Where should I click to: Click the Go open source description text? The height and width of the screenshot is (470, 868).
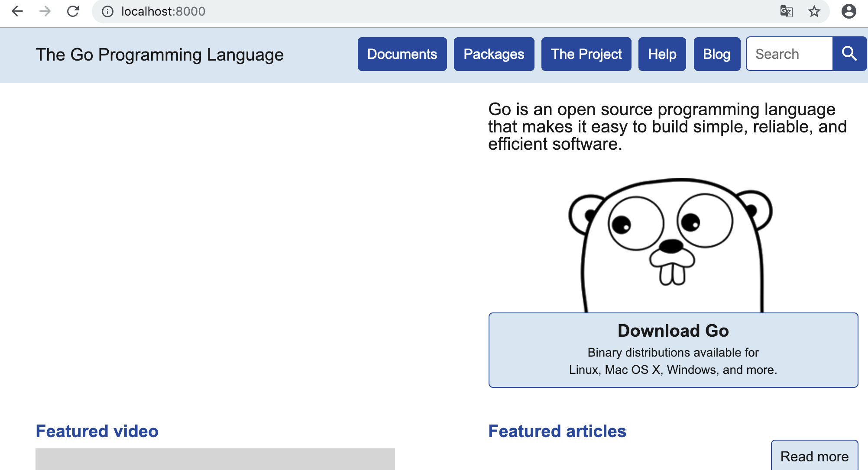[x=667, y=127]
